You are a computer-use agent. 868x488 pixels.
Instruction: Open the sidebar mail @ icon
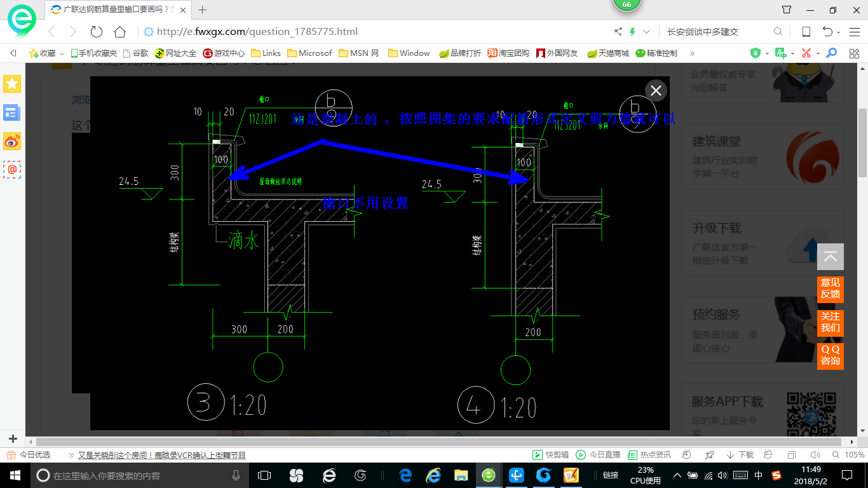tap(12, 170)
